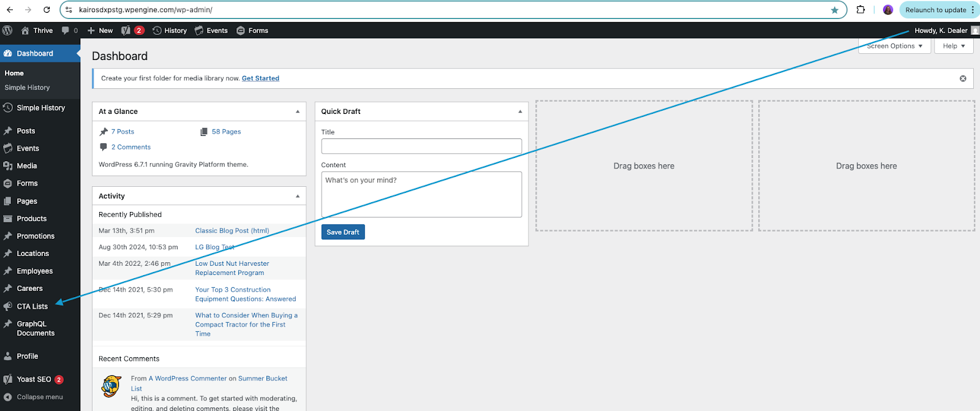The image size is (980, 411).
Task: Open the comments bubble in the admin bar
Action: pos(70,30)
